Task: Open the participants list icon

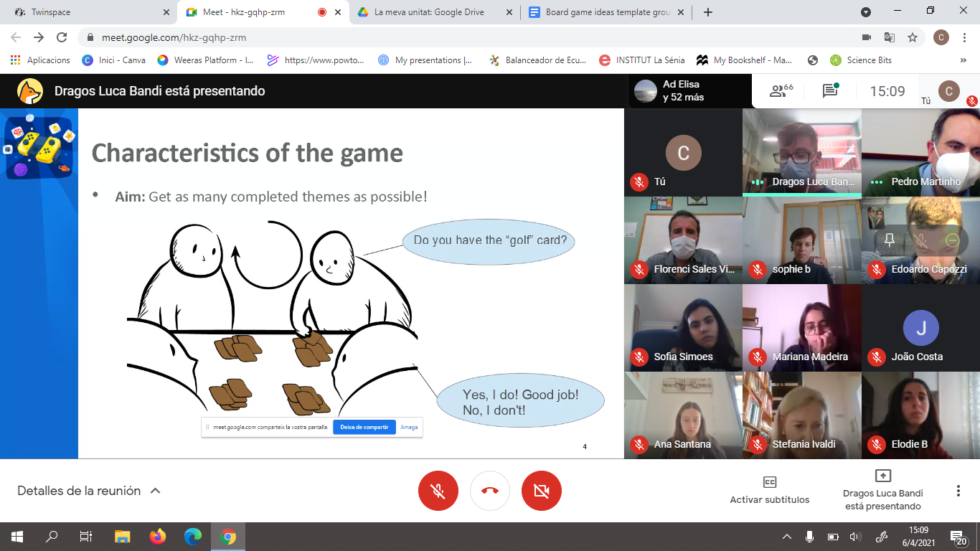Action: pyautogui.click(x=780, y=91)
